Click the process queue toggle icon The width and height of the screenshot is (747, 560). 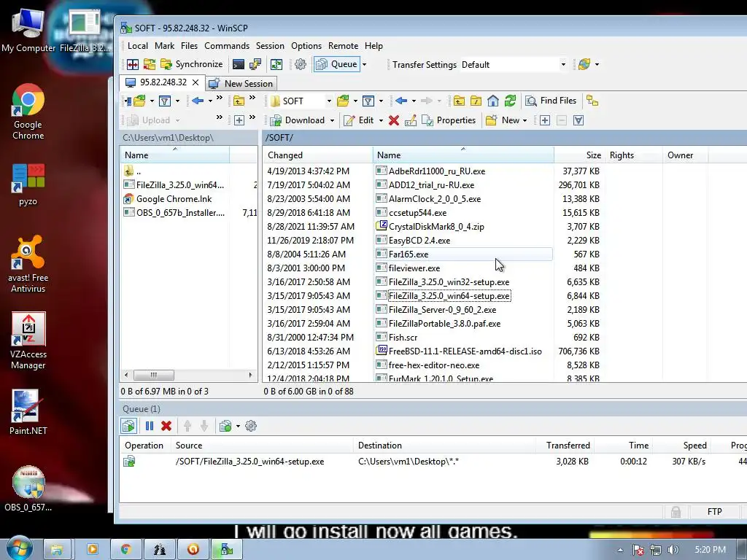[128, 426]
